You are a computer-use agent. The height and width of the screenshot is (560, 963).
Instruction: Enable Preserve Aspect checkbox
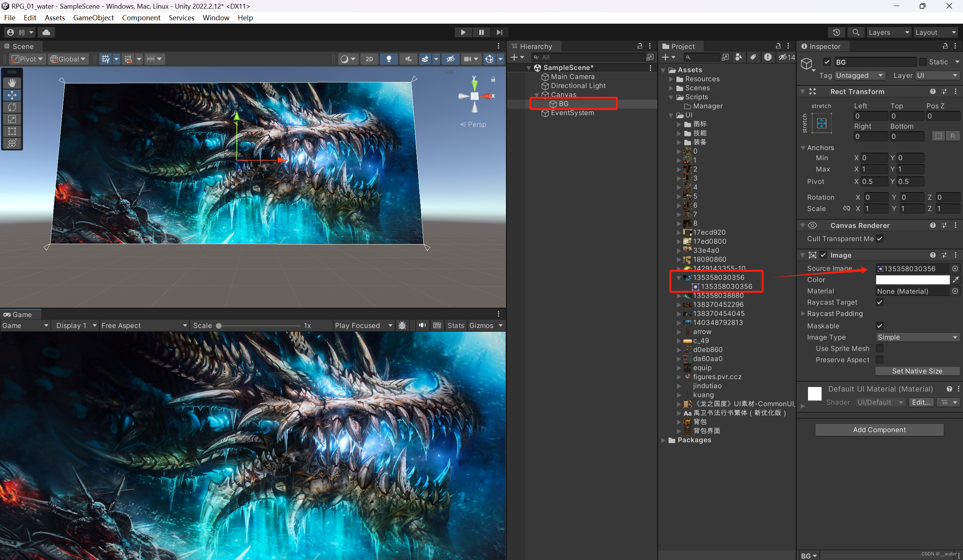click(880, 360)
